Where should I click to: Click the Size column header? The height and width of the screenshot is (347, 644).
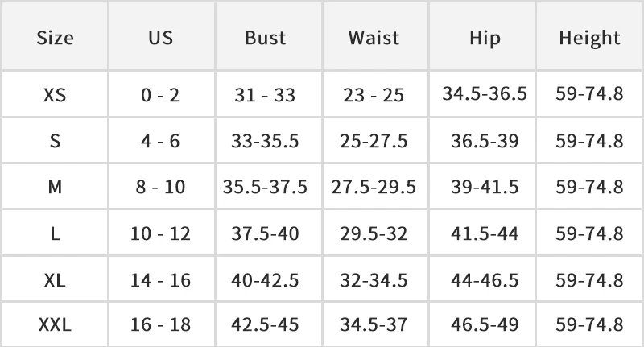(55, 38)
